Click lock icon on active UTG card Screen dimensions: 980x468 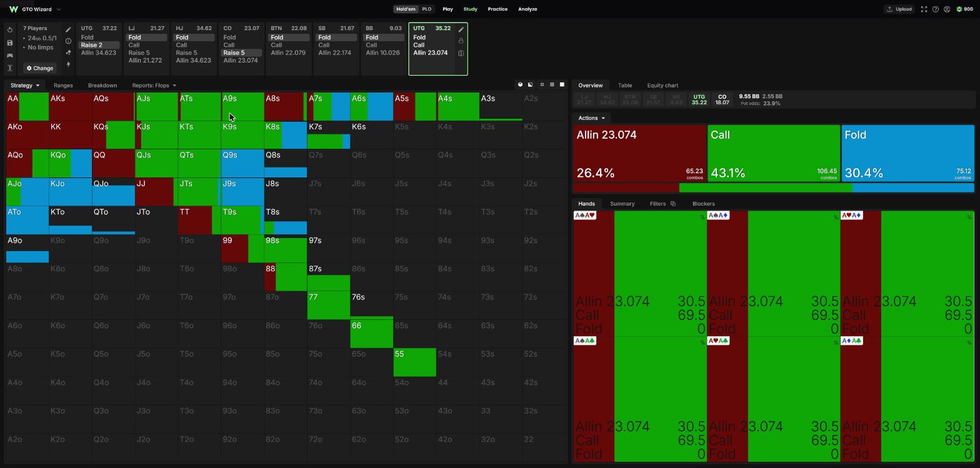[461, 41]
